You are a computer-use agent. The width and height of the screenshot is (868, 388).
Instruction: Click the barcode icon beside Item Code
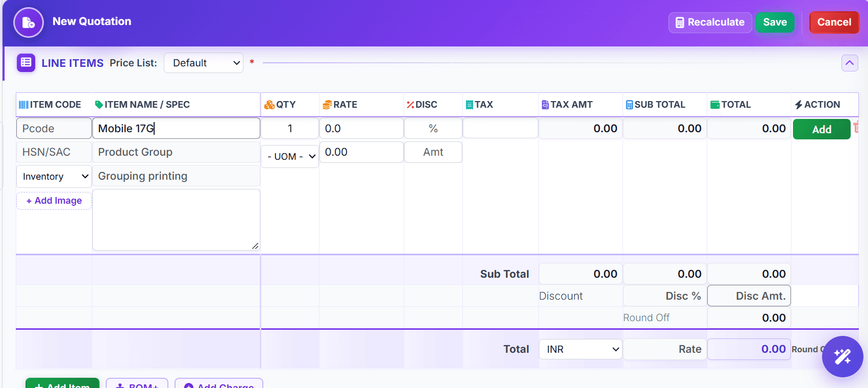tap(23, 105)
